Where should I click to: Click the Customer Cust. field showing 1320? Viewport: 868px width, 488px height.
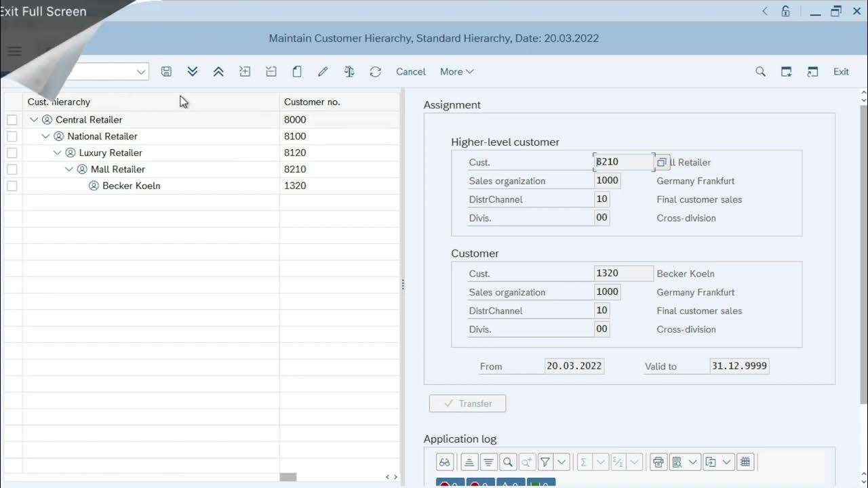click(623, 274)
